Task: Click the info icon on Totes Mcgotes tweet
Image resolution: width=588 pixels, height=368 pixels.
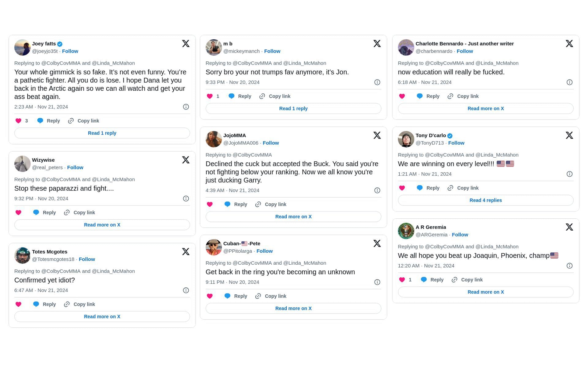Action: click(185, 290)
